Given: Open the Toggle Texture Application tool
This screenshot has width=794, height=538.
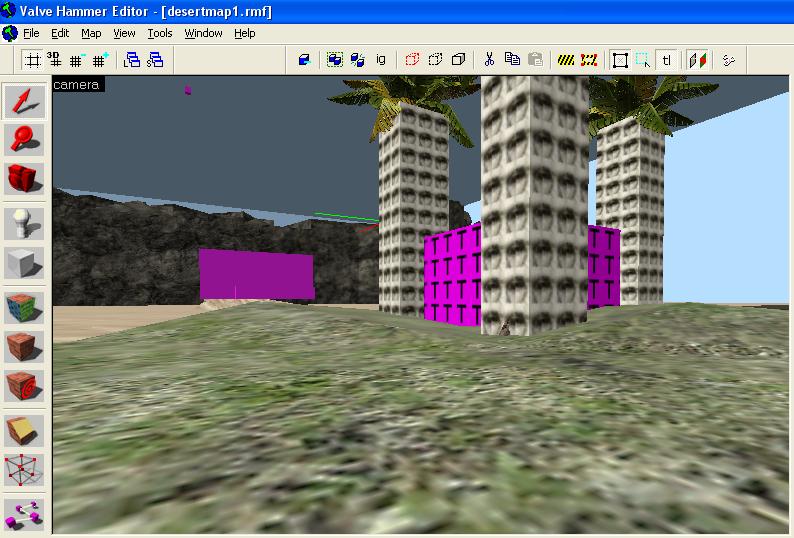Looking at the screenshot, I should 24,307.
